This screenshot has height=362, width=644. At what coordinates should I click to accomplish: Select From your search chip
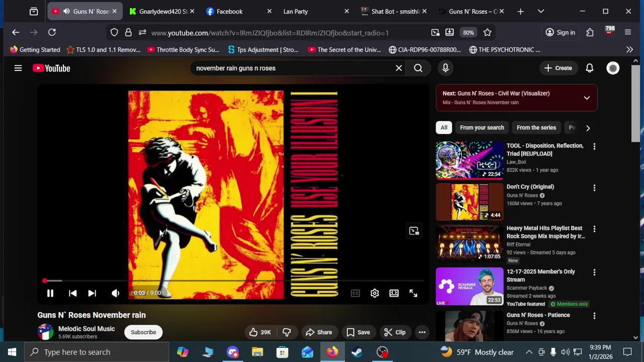point(482,128)
